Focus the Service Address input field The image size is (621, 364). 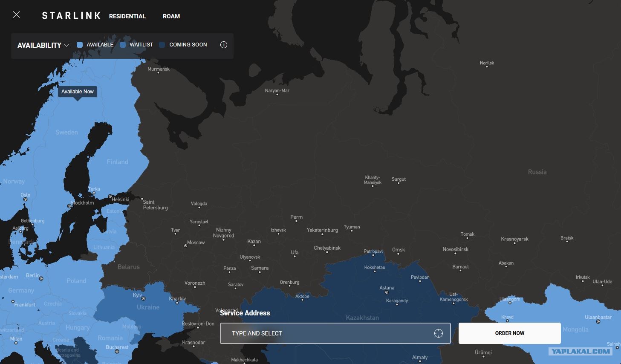335,333
